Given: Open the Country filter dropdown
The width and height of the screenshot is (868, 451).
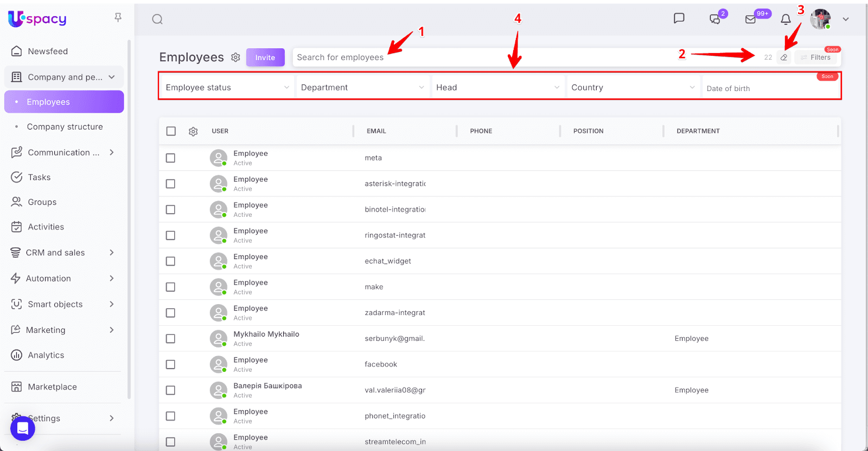Looking at the screenshot, I should [x=633, y=87].
